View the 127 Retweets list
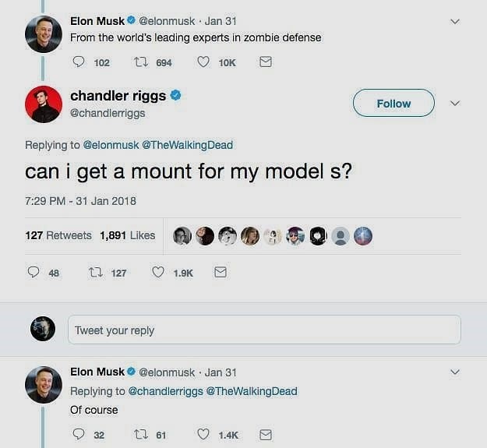The image size is (487, 448). (58, 235)
